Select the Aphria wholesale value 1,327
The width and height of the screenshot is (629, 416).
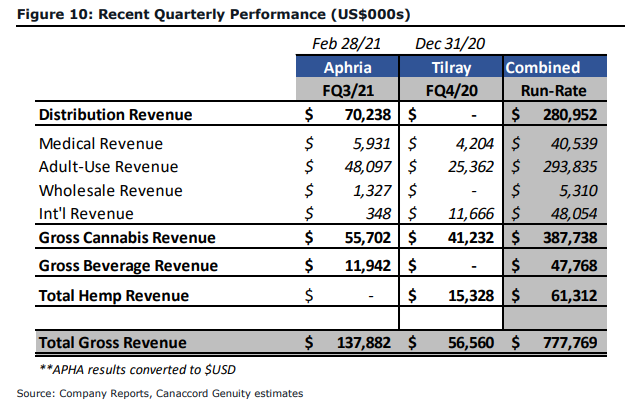pyautogui.click(x=372, y=191)
